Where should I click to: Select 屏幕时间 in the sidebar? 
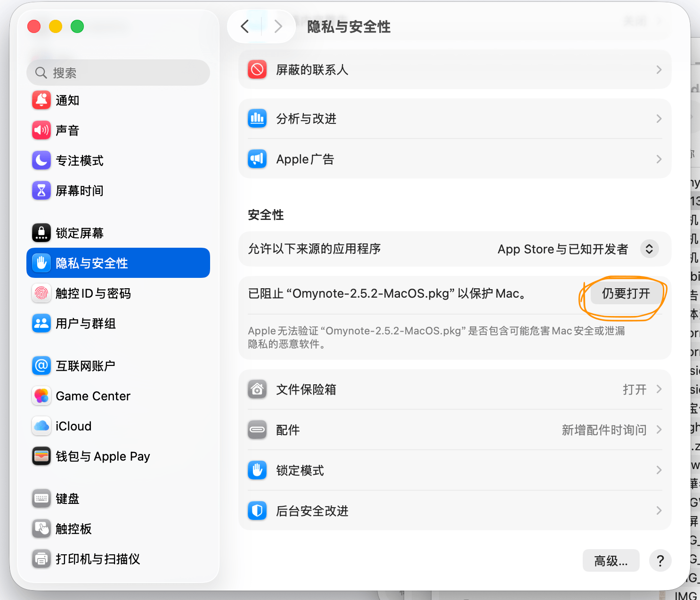[118, 191]
